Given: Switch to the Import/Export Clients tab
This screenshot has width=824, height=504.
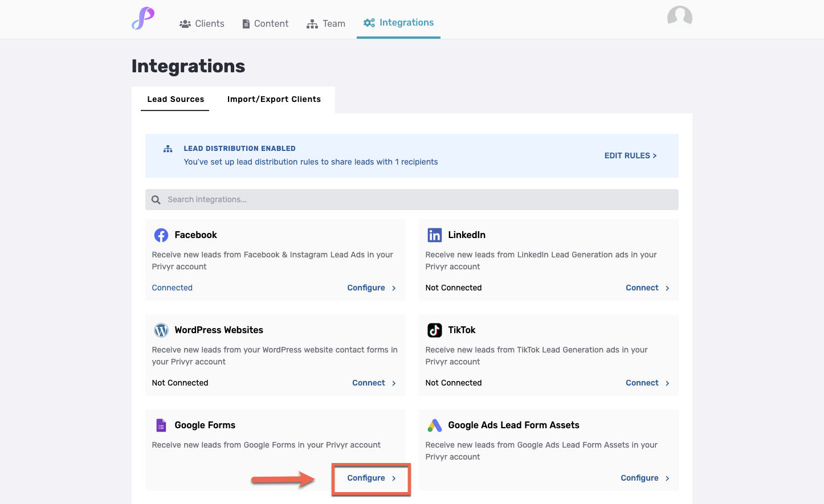Looking at the screenshot, I should (x=274, y=99).
